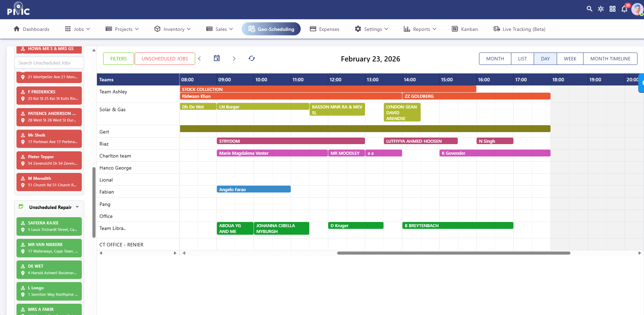Open the Angelo Farao job

[x=254, y=189]
